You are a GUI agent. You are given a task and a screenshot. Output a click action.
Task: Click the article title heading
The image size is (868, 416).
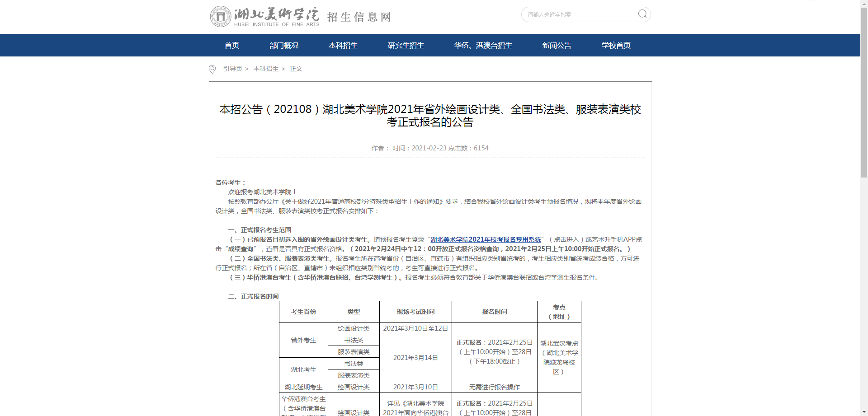430,116
